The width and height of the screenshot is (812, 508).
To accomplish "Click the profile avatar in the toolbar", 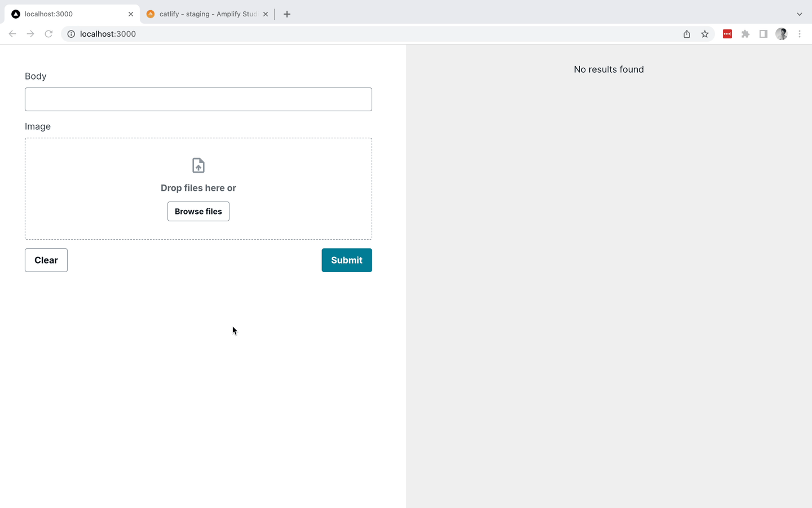I will (x=781, y=34).
